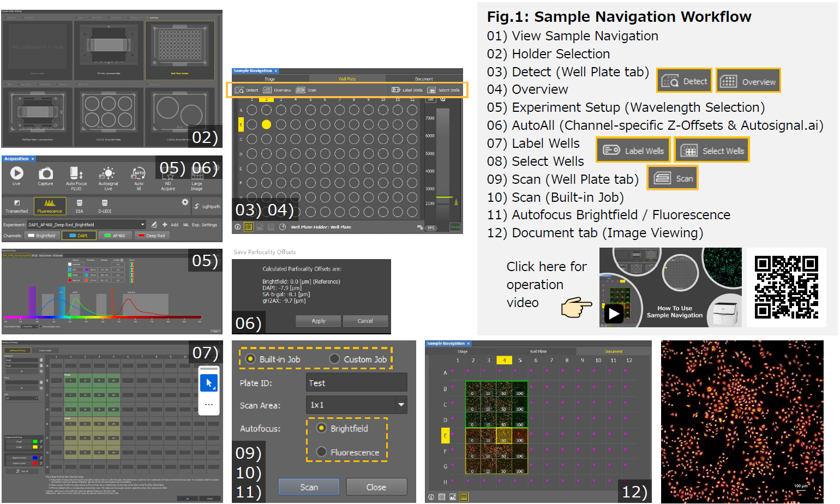Open the Lightpath panel
Viewport: 840px width, 504px height.
tap(207, 206)
